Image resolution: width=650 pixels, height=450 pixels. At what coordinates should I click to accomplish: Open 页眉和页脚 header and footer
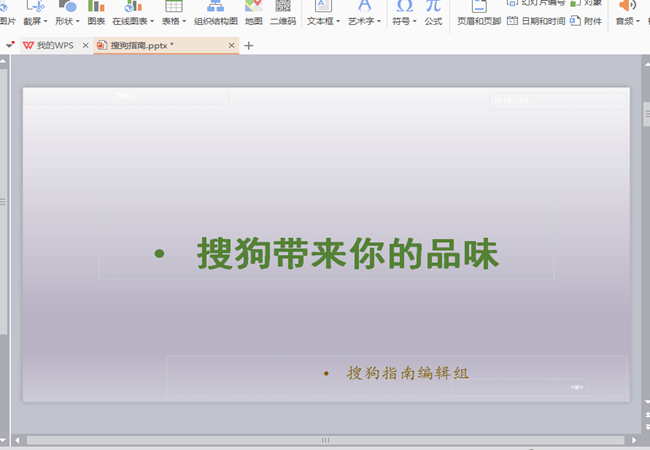479,12
